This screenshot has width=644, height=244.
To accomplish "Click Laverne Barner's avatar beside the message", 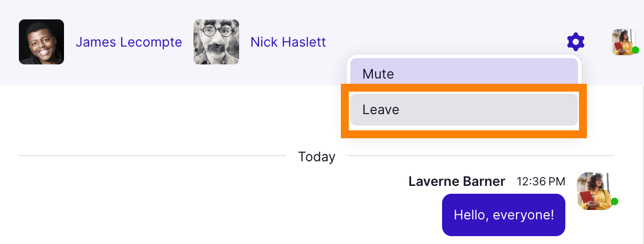I will point(595,191).
